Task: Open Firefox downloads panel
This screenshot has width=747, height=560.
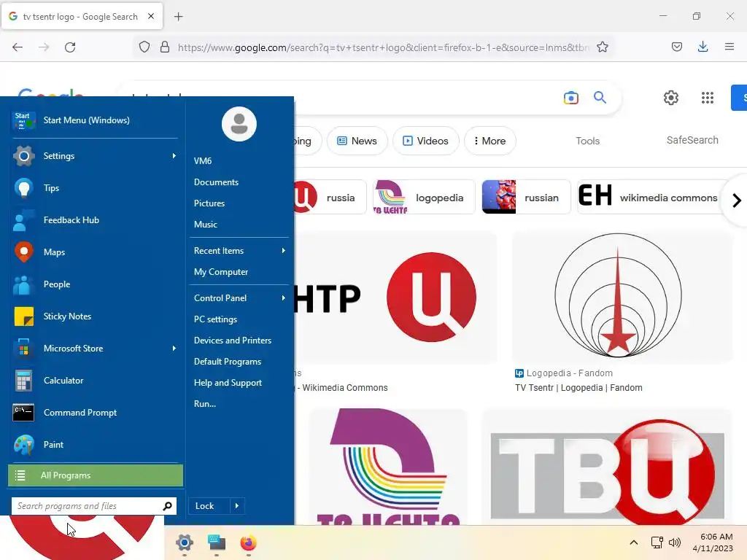Action: click(x=703, y=47)
